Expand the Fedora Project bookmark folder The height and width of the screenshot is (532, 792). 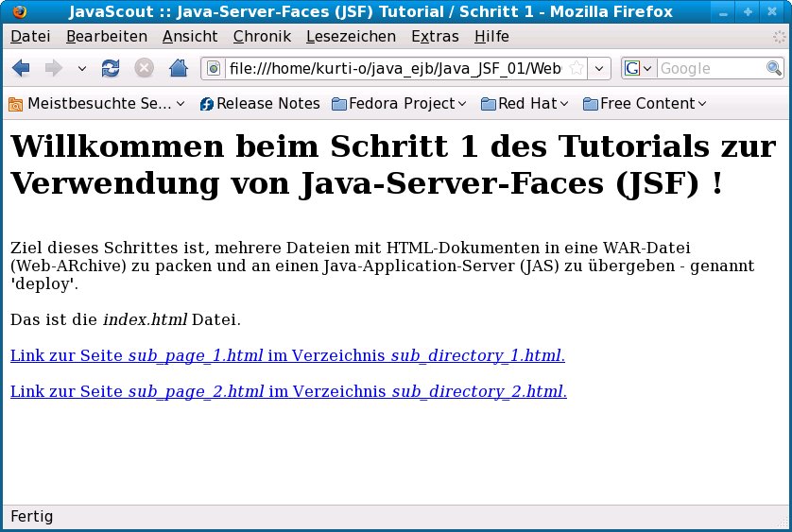401,104
